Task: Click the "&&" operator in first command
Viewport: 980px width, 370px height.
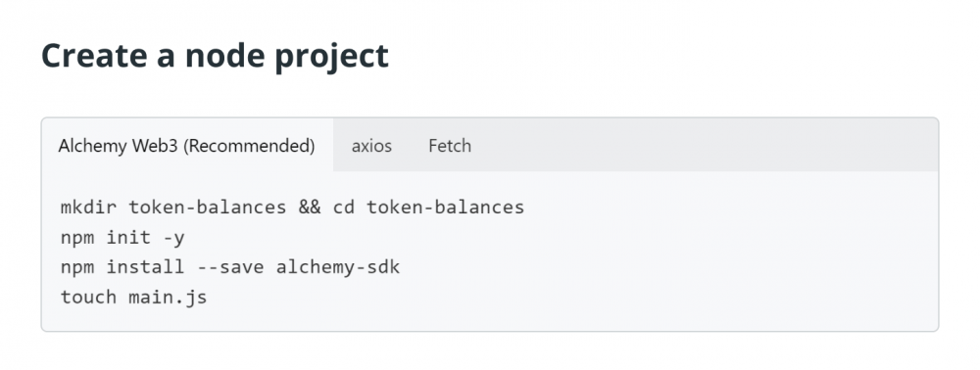Action: point(310,208)
